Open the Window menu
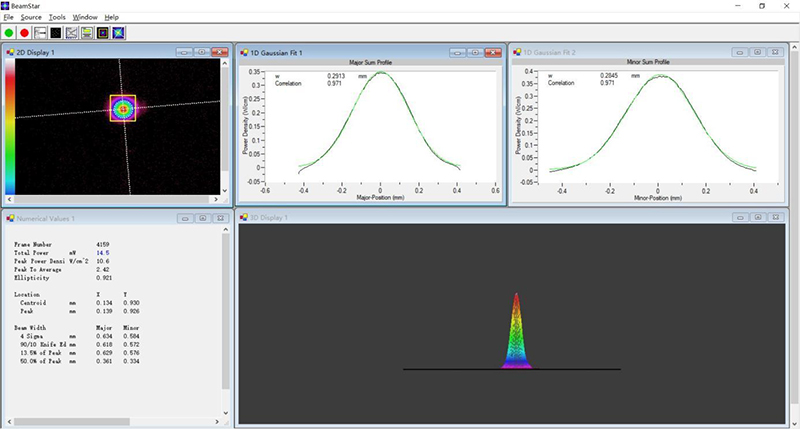This screenshot has width=800, height=429. click(85, 18)
